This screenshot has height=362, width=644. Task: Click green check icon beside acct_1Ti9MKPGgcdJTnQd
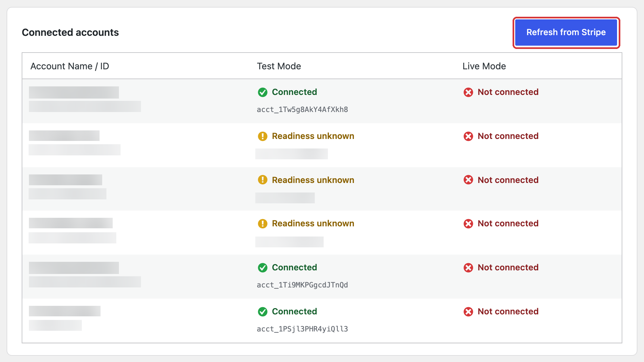coord(263,268)
